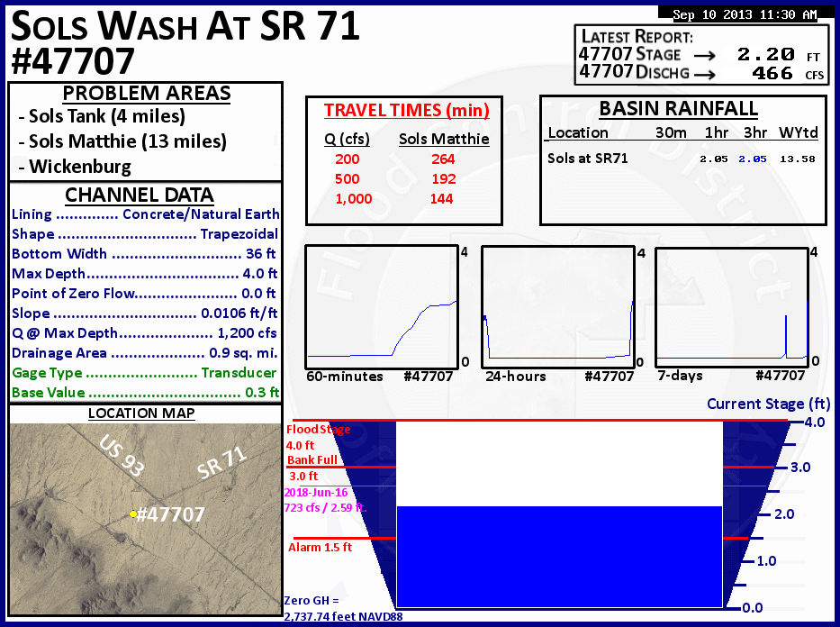This screenshot has width=840, height=627.
Task: Click the Sols Tank (4 miles) problem area
Action: click(106, 116)
